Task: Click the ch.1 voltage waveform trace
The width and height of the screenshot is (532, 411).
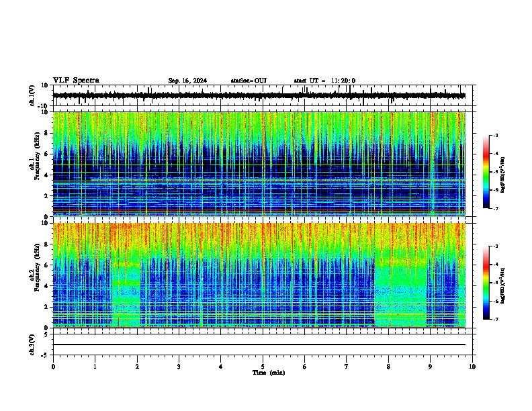Action: click(259, 95)
